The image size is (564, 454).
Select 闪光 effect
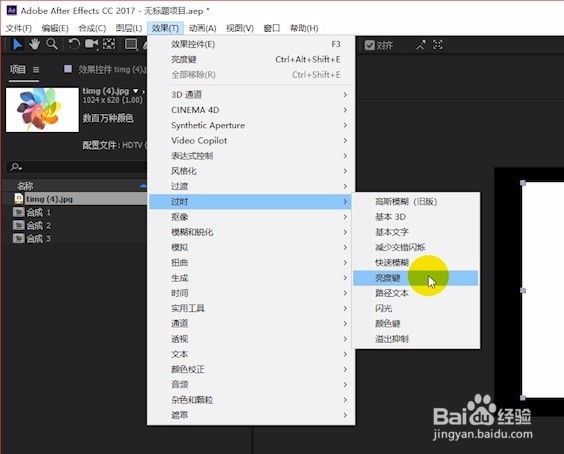coord(416,308)
